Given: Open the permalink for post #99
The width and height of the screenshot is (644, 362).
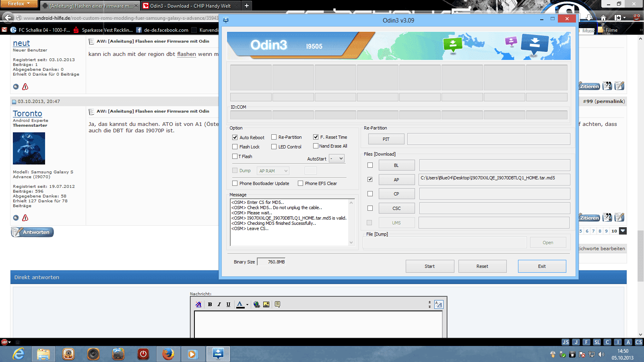Looking at the screenshot, I should (x=610, y=101).
